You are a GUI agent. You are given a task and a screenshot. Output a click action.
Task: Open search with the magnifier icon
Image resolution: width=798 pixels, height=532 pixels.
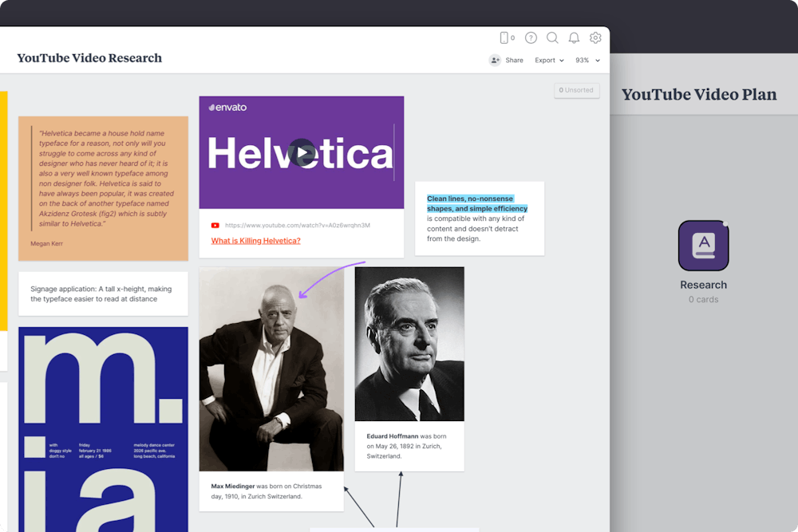click(x=552, y=37)
